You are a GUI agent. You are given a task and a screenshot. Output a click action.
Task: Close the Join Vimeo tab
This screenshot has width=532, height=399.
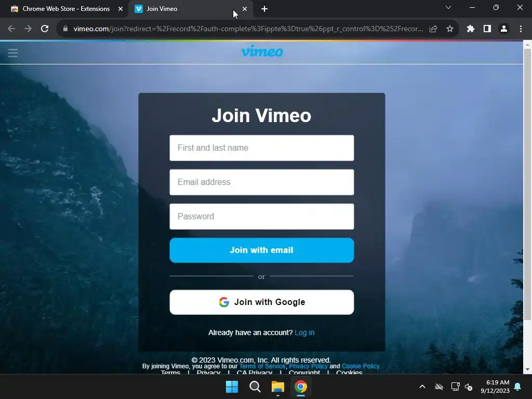pos(245,9)
